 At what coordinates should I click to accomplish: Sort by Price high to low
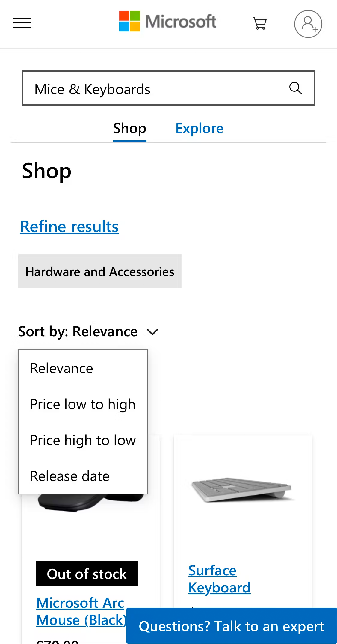click(83, 440)
